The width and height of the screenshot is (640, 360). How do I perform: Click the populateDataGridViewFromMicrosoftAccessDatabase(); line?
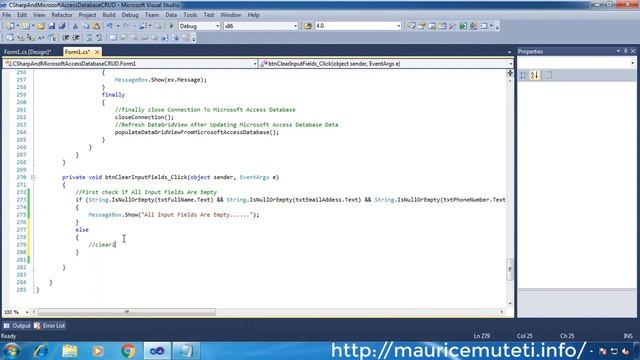click(197, 132)
